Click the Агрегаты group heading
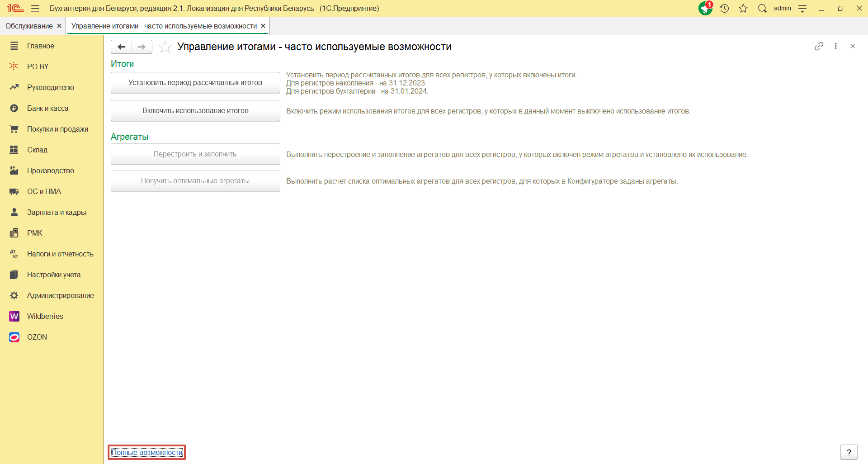 129,137
